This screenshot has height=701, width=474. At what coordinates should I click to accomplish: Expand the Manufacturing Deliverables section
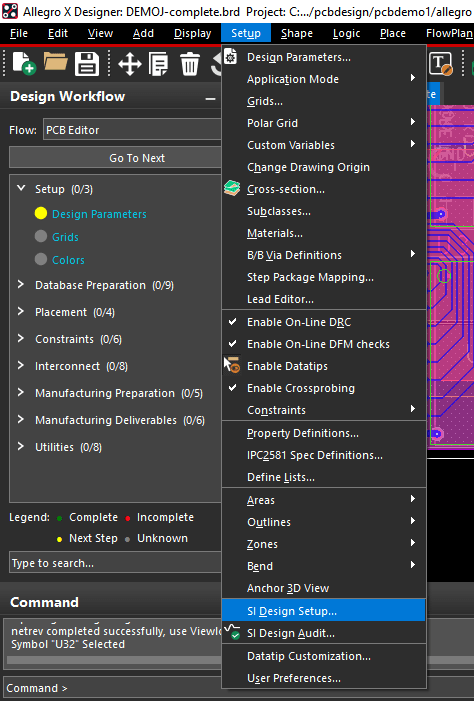click(21, 419)
